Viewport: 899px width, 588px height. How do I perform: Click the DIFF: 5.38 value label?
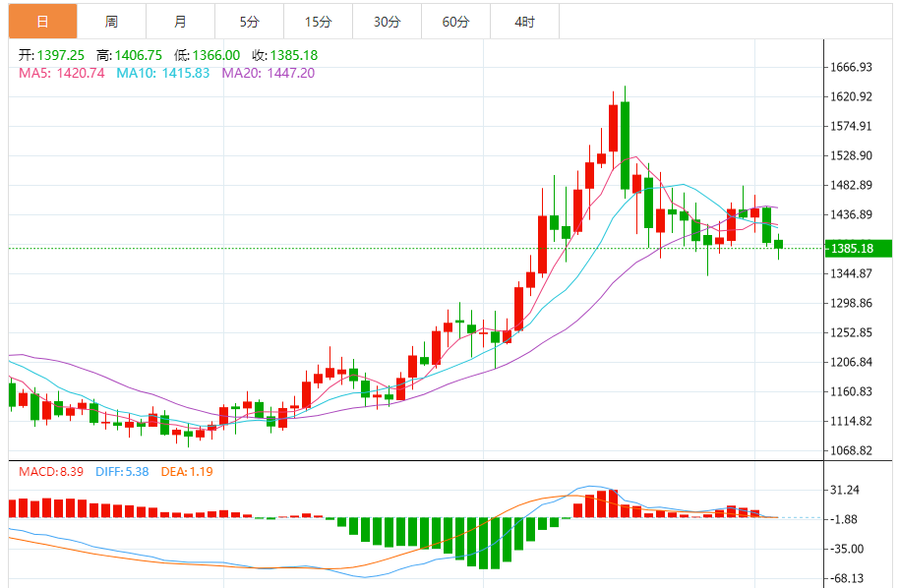122,471
